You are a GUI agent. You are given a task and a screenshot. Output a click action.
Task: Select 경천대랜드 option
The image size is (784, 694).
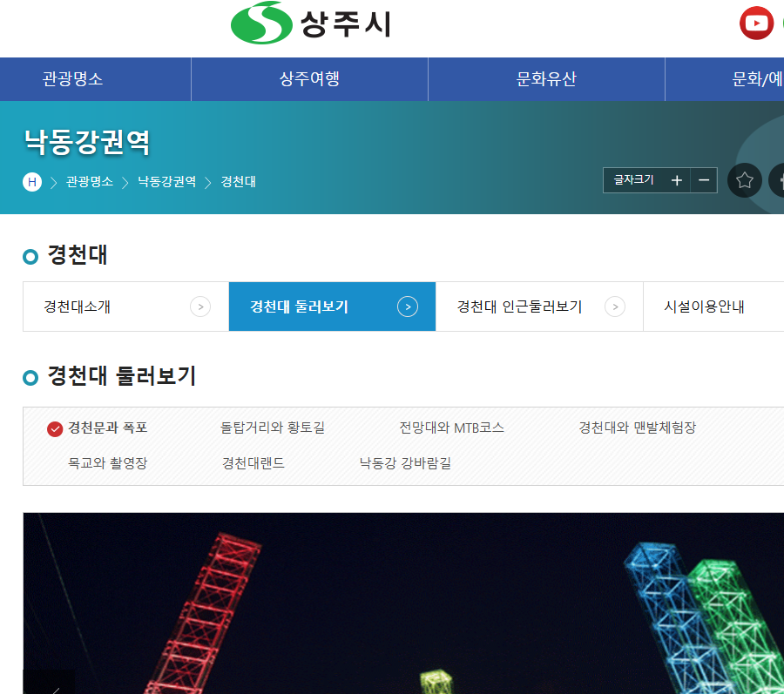coord(253,463)
